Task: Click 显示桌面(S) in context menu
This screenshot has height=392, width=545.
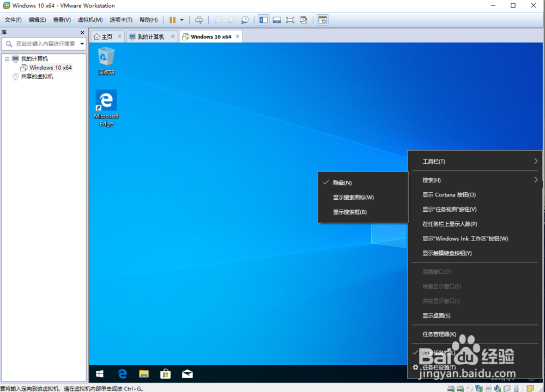Action: click(475, 316)
